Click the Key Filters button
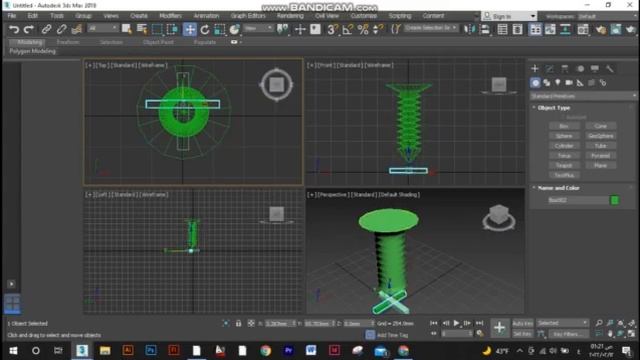Viewport: 640px width, 360px height. tap(569, 334)
